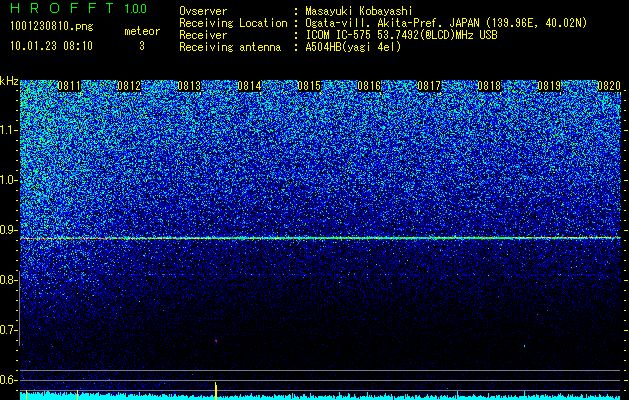
Task: Click the Receiving antenna field label
Action: (230, 47)
